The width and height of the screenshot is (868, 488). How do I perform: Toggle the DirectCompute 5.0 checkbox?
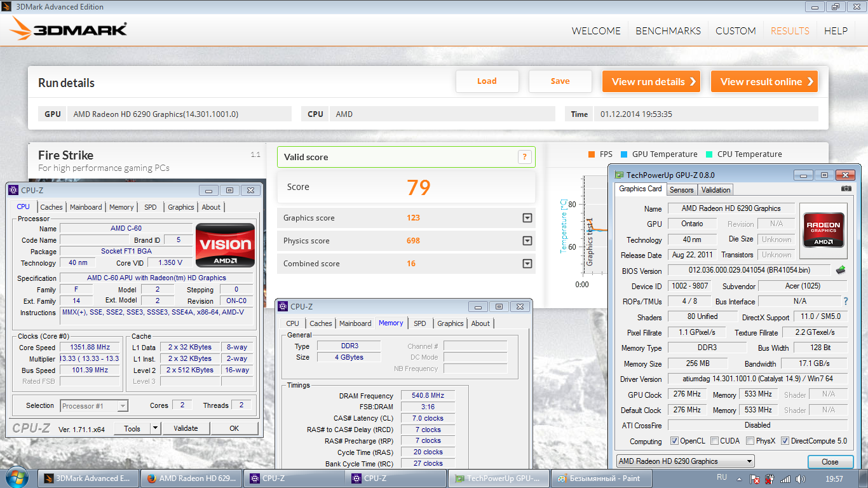coord(785,441)
